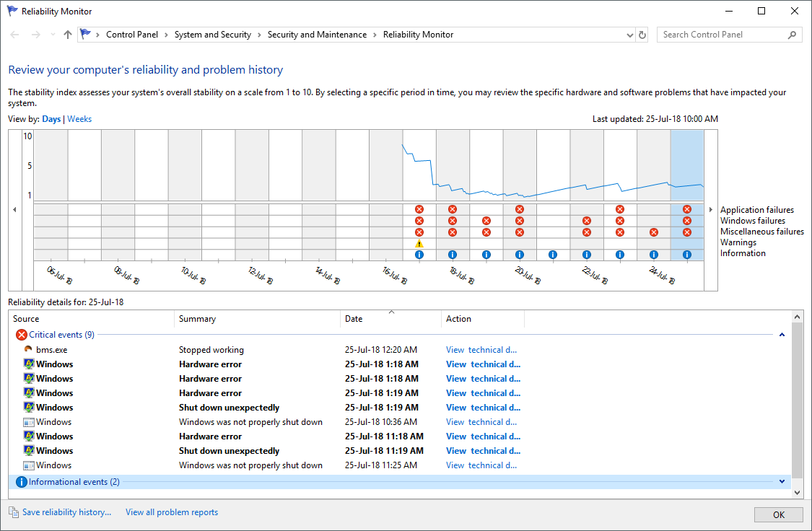Select 'Windows was not properly shut down' 10:36 AM row

(400, 422)
